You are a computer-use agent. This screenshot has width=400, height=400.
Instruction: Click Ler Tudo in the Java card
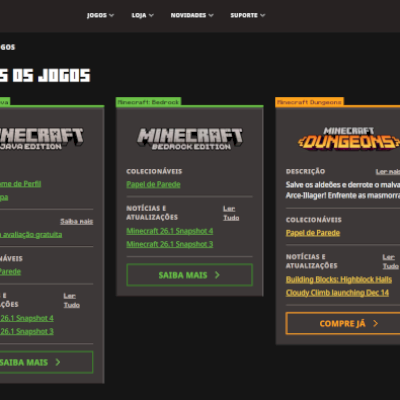[72, 300]
